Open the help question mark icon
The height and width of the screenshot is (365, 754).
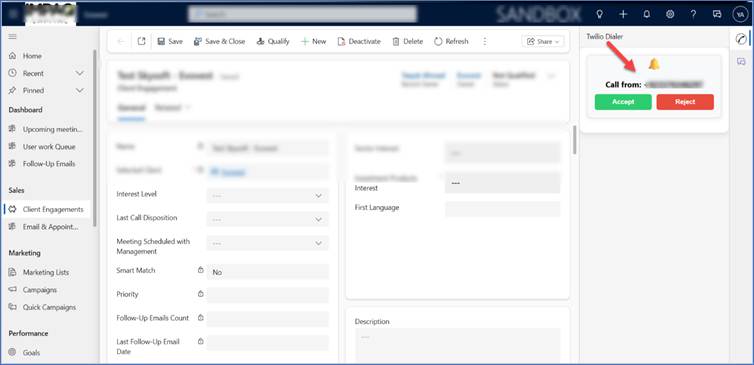693,14
